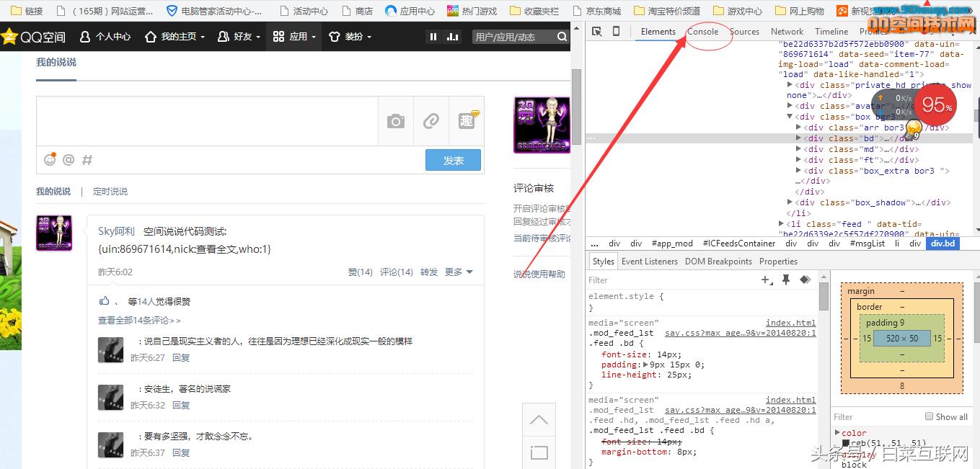Expand the div class="box_shadow" node

[790, 202]
